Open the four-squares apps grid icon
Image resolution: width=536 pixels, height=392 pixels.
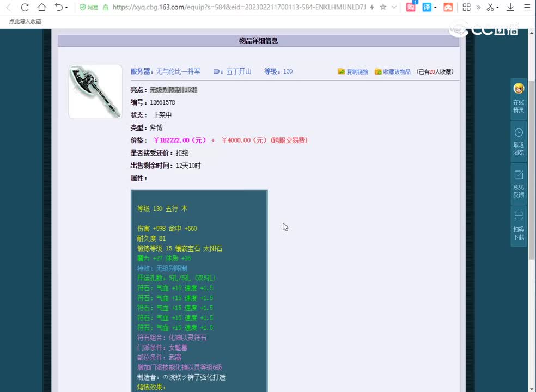[466, 7]
